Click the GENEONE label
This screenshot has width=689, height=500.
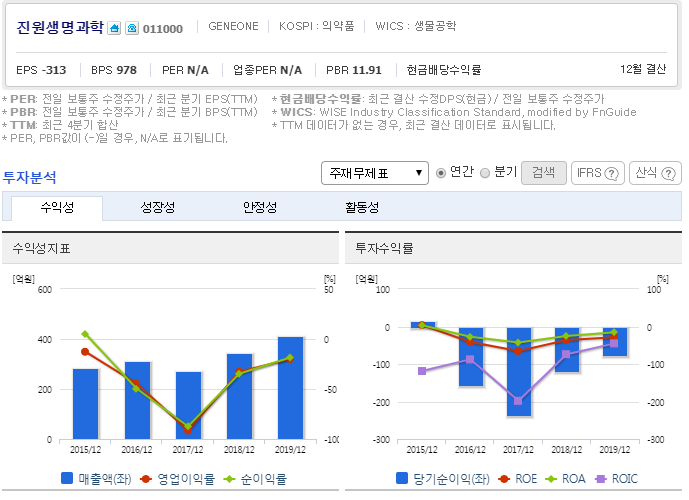click(x=233, y=26)
